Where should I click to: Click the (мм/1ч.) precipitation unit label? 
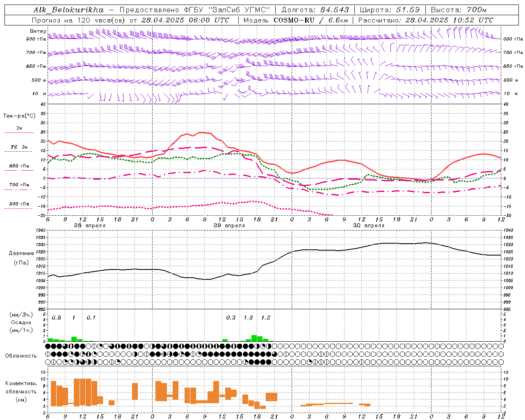point(21,330)
